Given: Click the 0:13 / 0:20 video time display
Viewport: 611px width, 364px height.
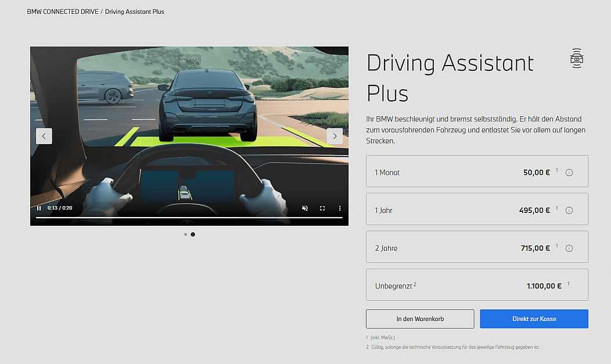Looking at the screenshot, I should click(x=60, y=208).
